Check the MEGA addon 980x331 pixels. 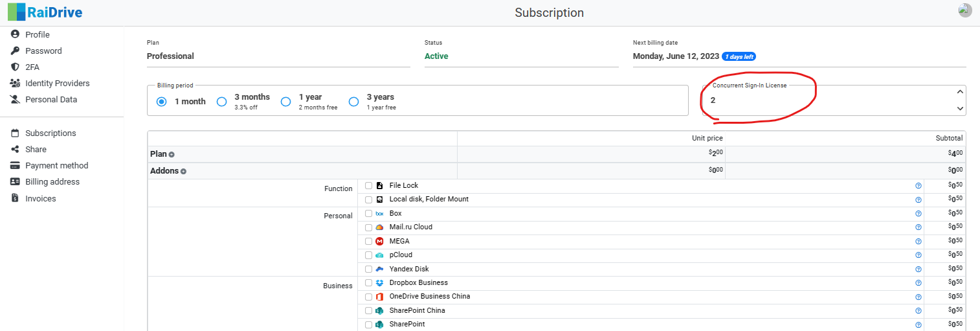point(368,242)
